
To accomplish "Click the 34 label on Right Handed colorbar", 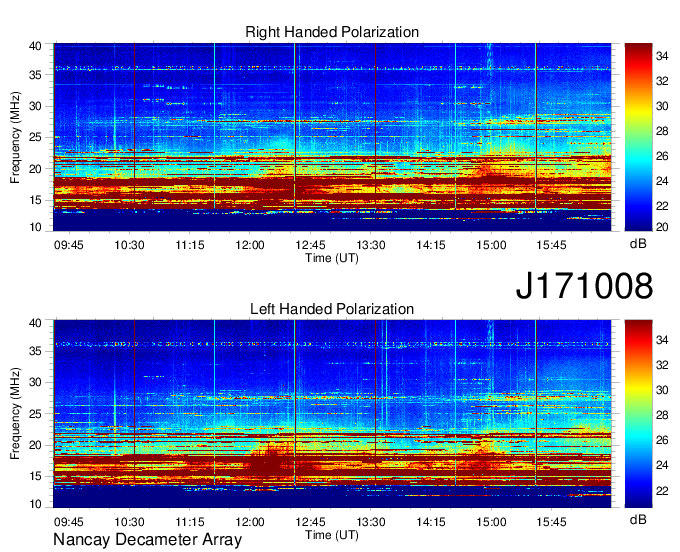I will coord(662,56).
